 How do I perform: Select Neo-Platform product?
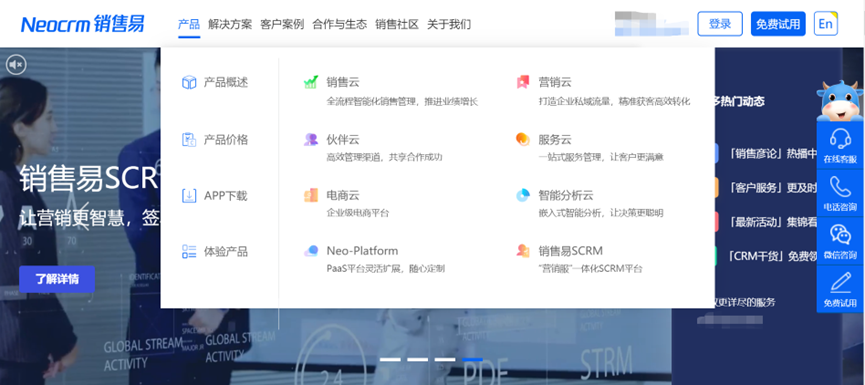(362, 251)
